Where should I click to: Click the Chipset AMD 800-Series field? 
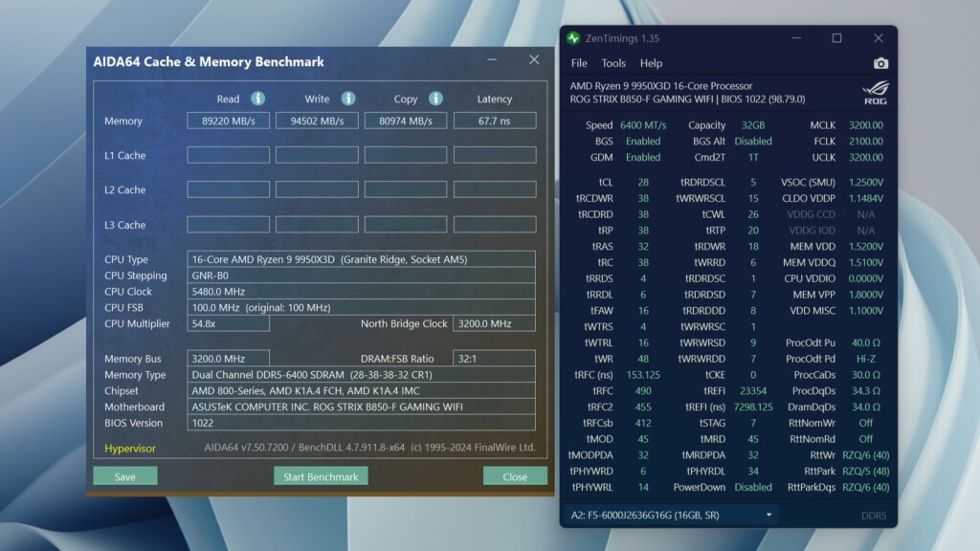point(361,390)
